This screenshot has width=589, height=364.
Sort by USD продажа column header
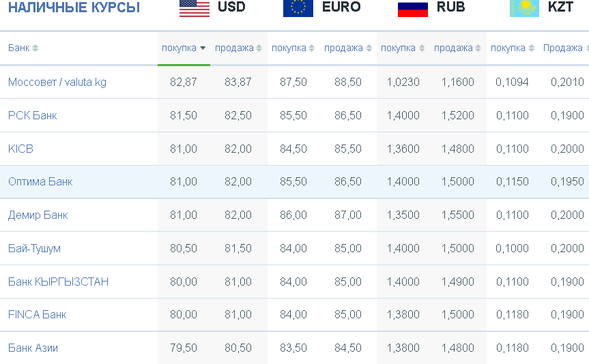click(x=238, y=48)
